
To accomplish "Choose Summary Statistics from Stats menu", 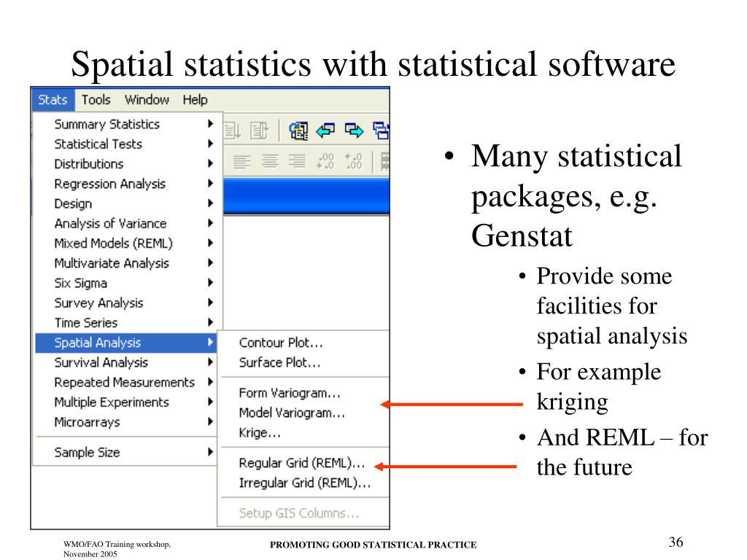I will 126,124.
